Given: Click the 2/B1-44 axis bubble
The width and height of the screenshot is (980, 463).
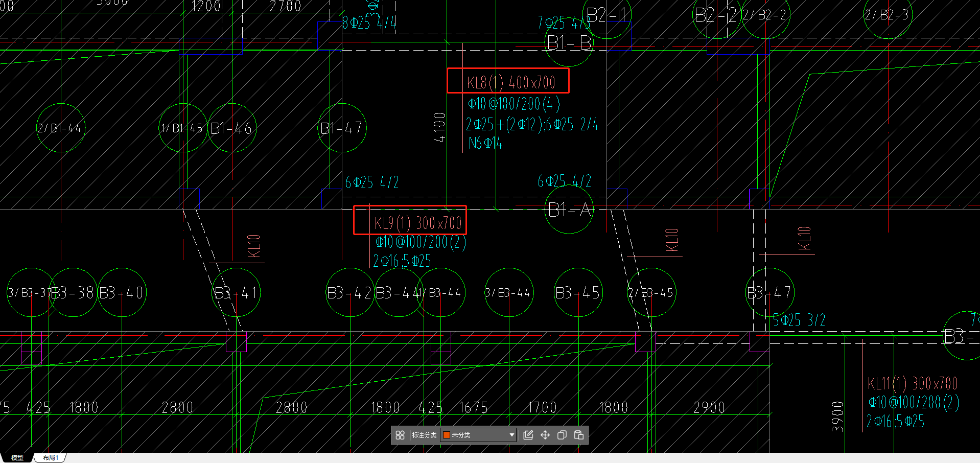Looking at the screenshot, I should pos(60,128).
